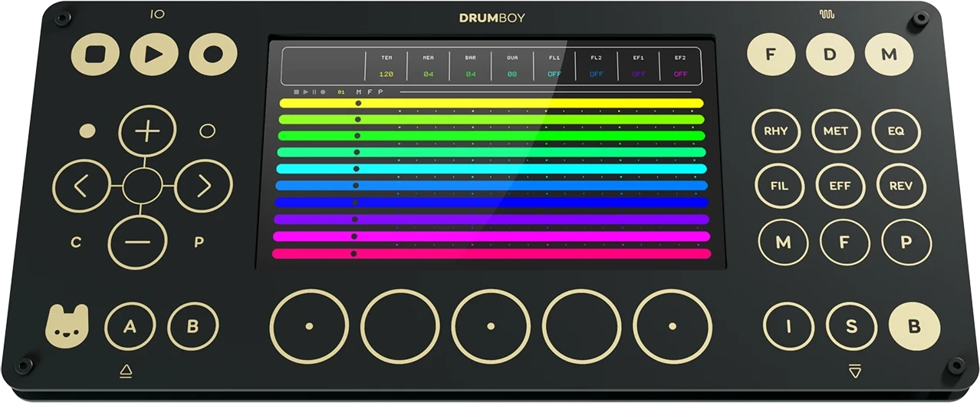Screen dimensions: 980x403
Task: Toggle the small P letter on the display
Action: point(380,92)
